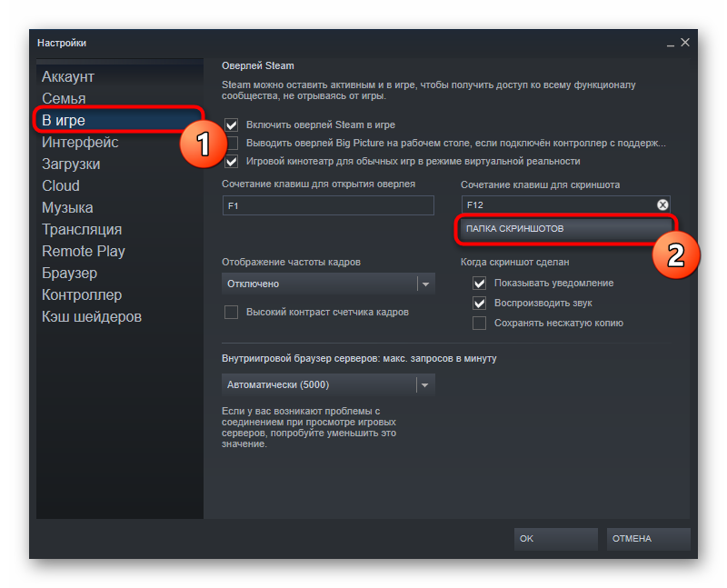This screenshot has height=588, width=727.
Task: Click the 'ПАПКА СКРИНШОТОВ' button
Action: [x=565, y=229]
